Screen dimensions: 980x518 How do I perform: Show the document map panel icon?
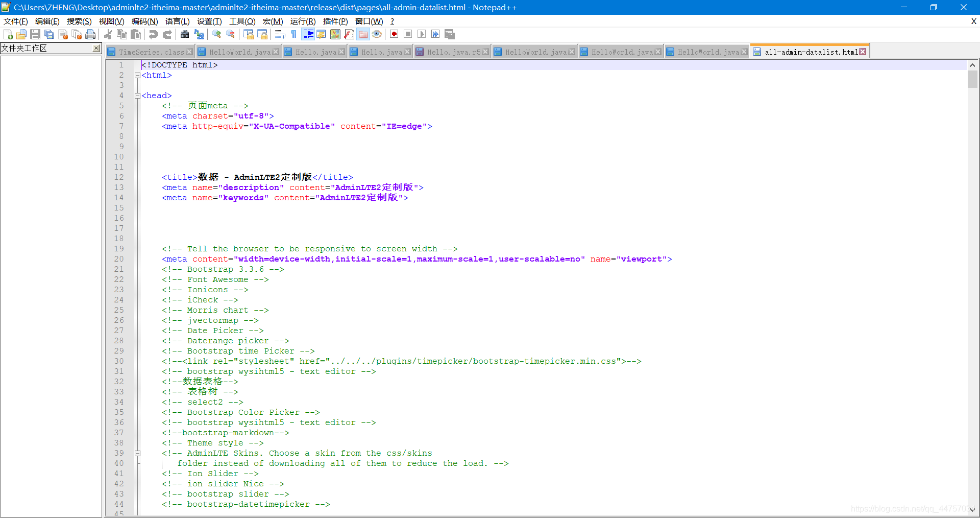pyautogui.click(x=335, y=34)
